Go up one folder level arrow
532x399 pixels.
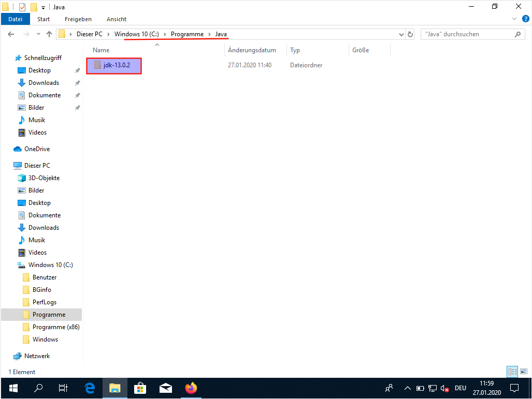(49, 34)
